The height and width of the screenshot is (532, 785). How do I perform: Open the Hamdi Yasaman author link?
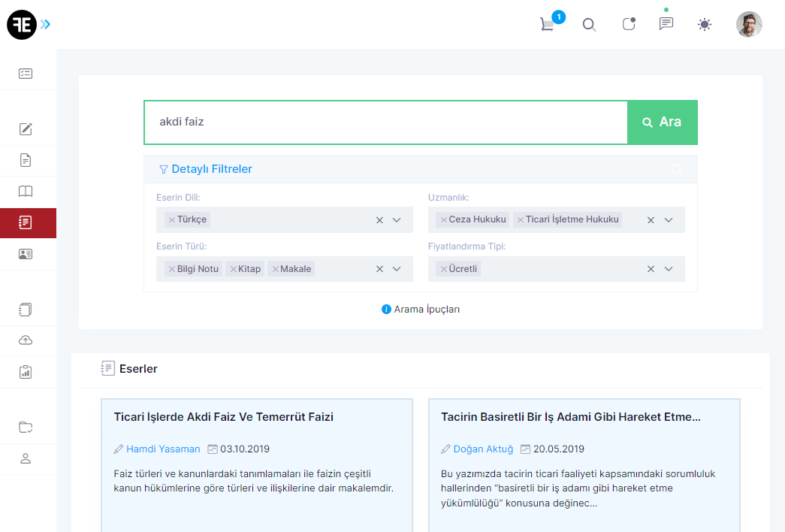[x=163, y=449]
